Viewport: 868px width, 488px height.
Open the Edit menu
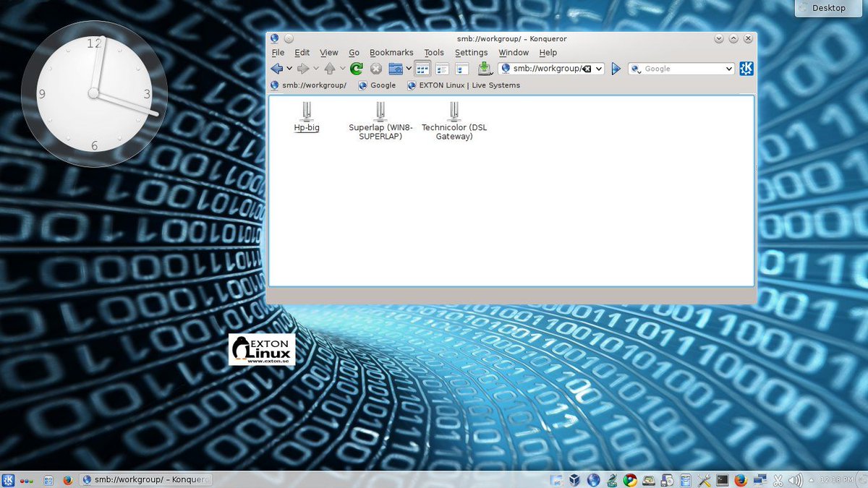pyautogui.click(x=302, y=53)
